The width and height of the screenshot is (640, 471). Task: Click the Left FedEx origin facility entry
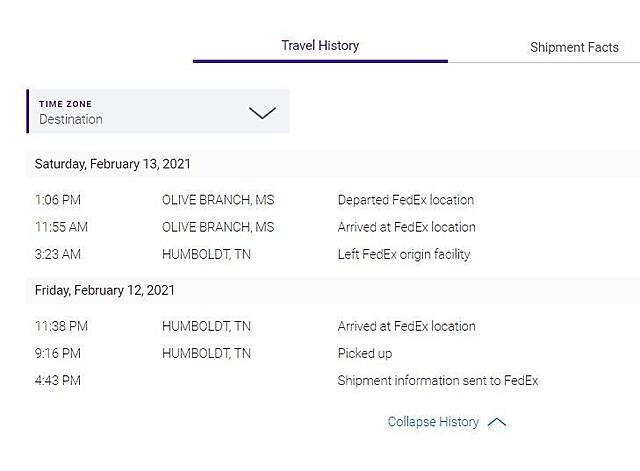pos(404,254)
